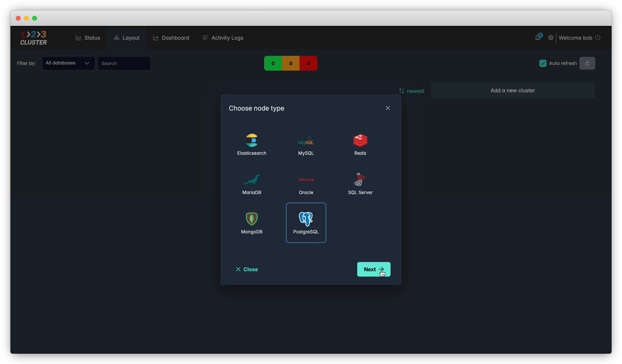This screenshot has height=364, width=622.
Task: Click Add a new cluster
Action: (x=512, y=90)
